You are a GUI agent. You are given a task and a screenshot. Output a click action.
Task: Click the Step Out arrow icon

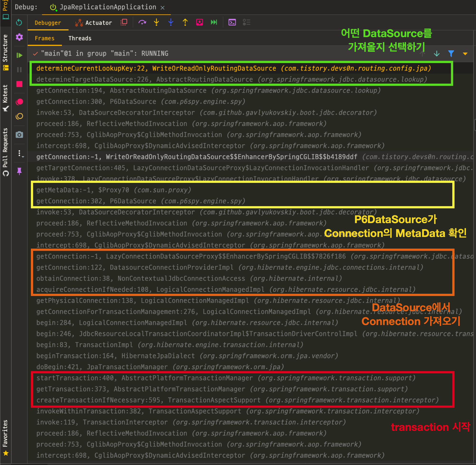click(185, 22)
